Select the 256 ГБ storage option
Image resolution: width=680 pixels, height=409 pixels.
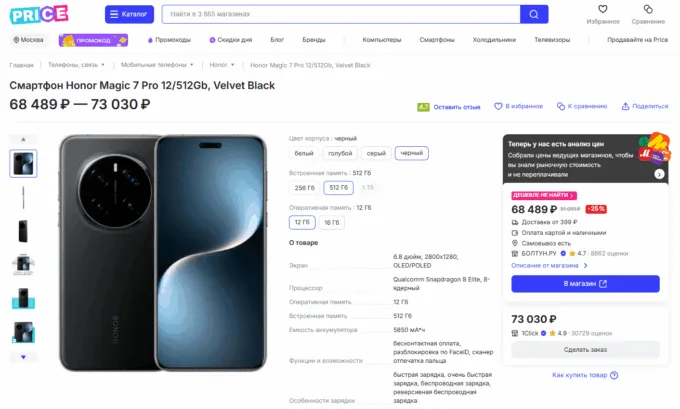(304, 187)
